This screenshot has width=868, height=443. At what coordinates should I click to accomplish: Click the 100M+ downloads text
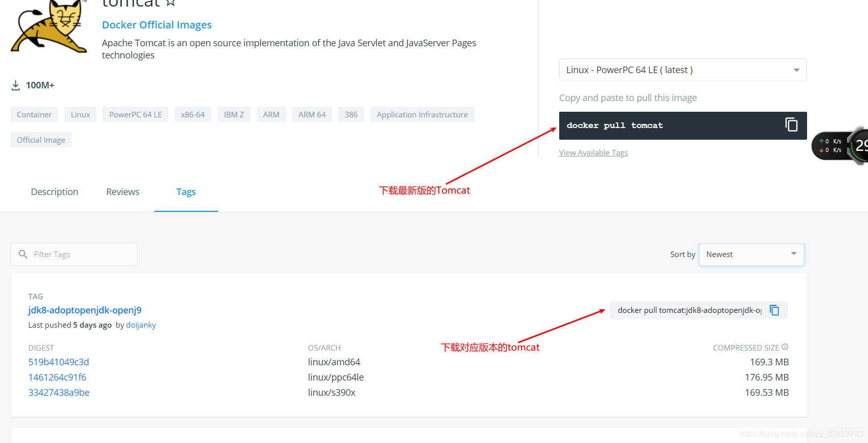(x=40, y=85)
